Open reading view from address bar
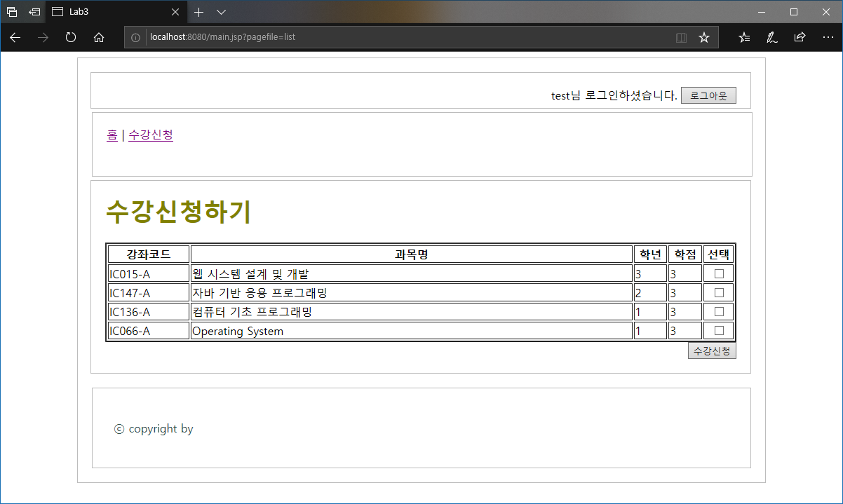This screenshot has width=843, height=504. pyautogui.click(x=681, y=37)
